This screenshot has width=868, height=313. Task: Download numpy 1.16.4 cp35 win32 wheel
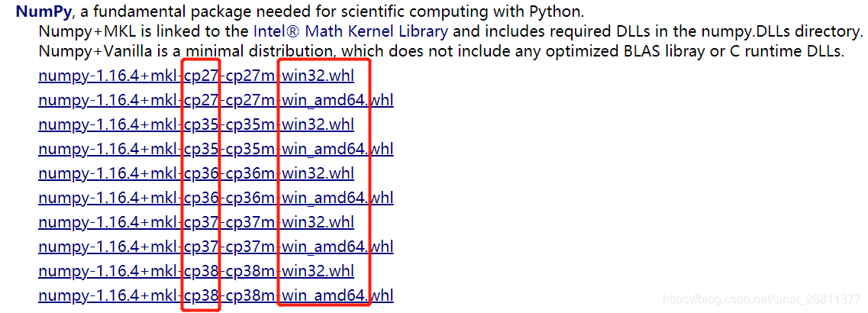[196, 124]
